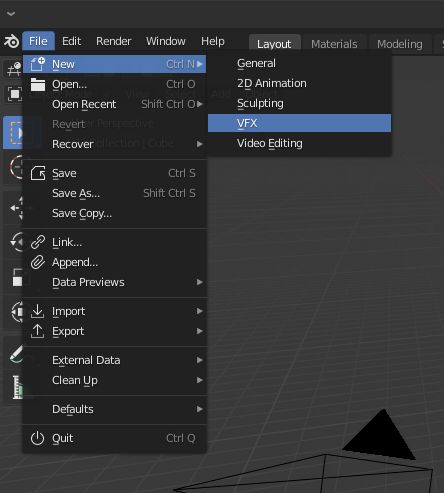Create a new 2D Animation file
444x493 pixels.
coord(299,83)
